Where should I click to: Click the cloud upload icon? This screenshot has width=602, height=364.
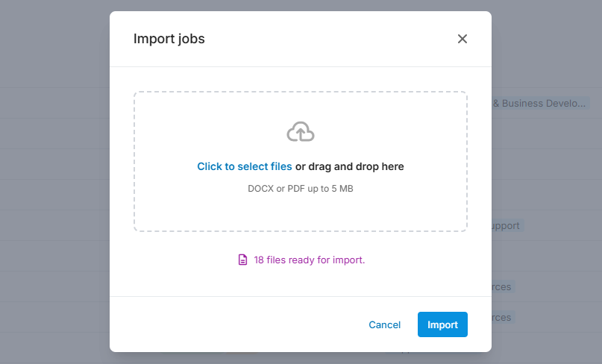pyautogui.click(x=301, y=132)
